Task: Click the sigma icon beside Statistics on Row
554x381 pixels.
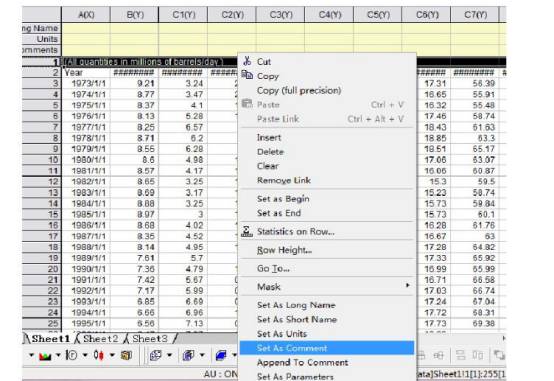Action: (x=247, y=231)
